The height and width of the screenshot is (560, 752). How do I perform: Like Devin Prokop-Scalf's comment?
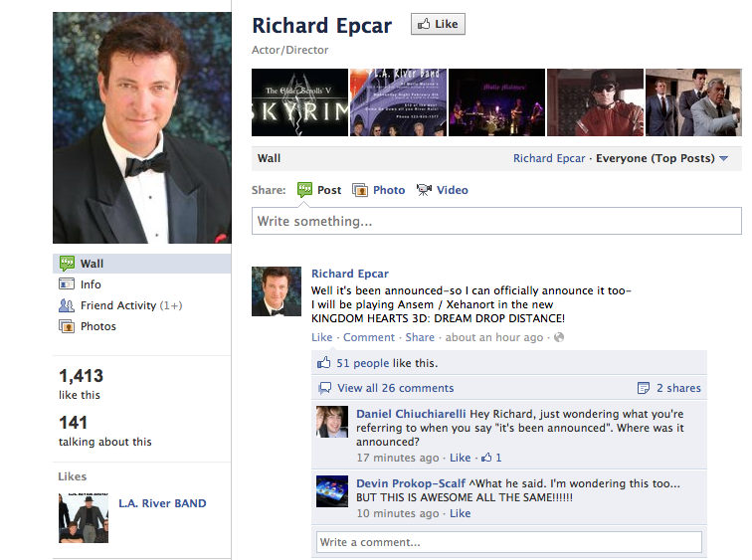click(x=460, y=513)
